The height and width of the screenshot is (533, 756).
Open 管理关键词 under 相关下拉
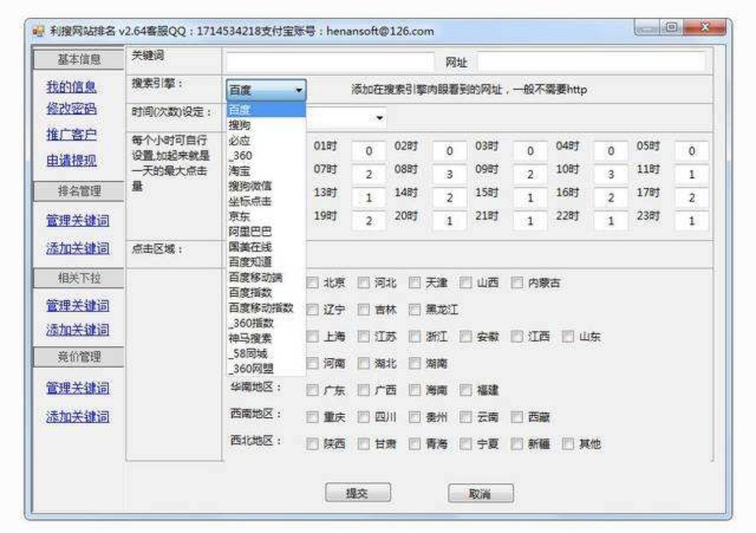click(x=77, y=306)
